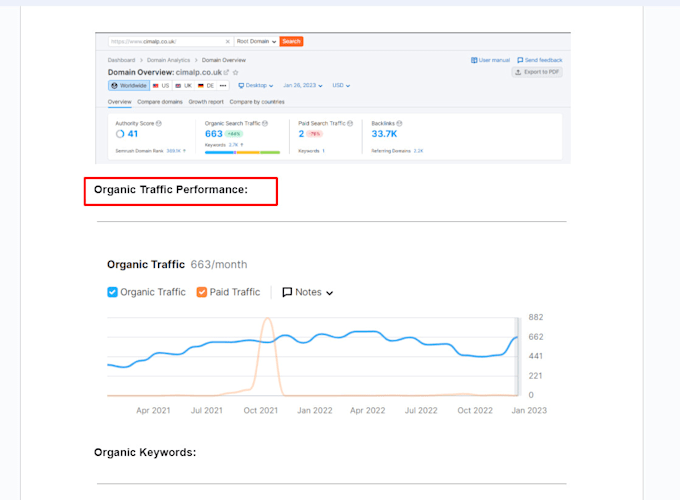
Task: Open the User manual link
Action: coord(490,60)
